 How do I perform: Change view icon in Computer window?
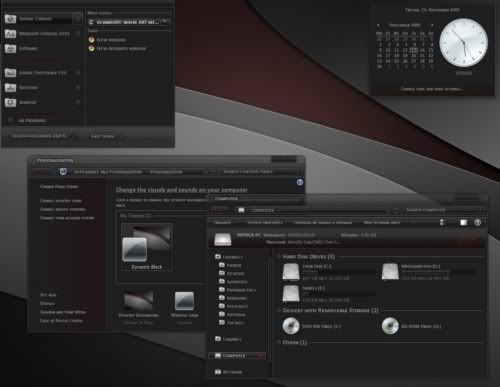(442, 222)
